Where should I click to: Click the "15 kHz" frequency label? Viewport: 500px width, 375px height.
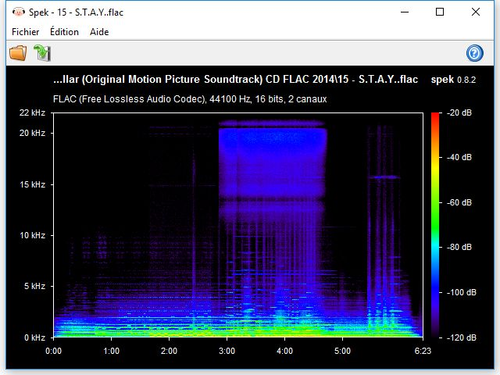click(x=32, y=184)
